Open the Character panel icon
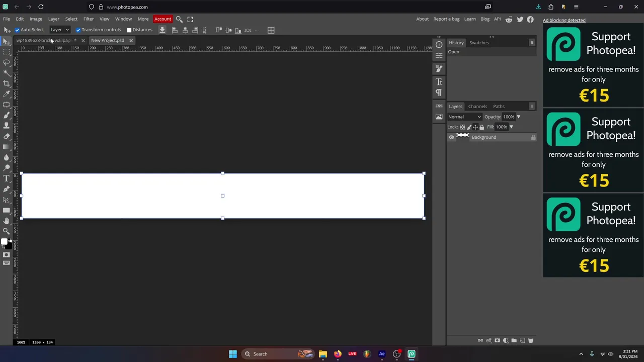The image size is (644, 362). click(439, 81)
